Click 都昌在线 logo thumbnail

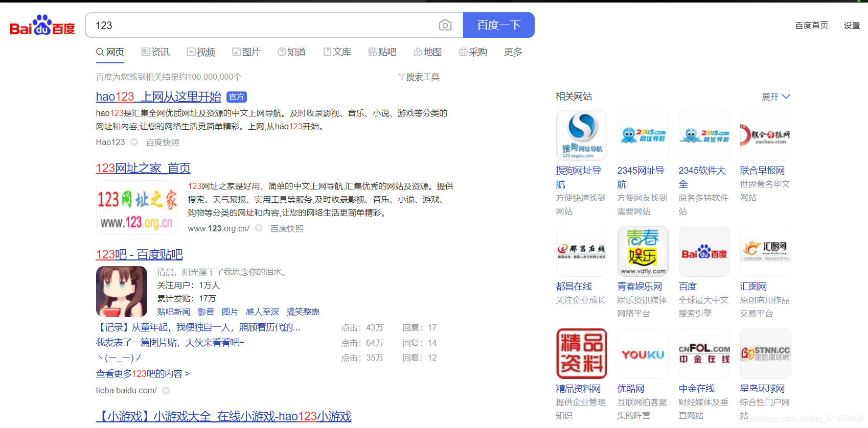click(x=582, y=251)
